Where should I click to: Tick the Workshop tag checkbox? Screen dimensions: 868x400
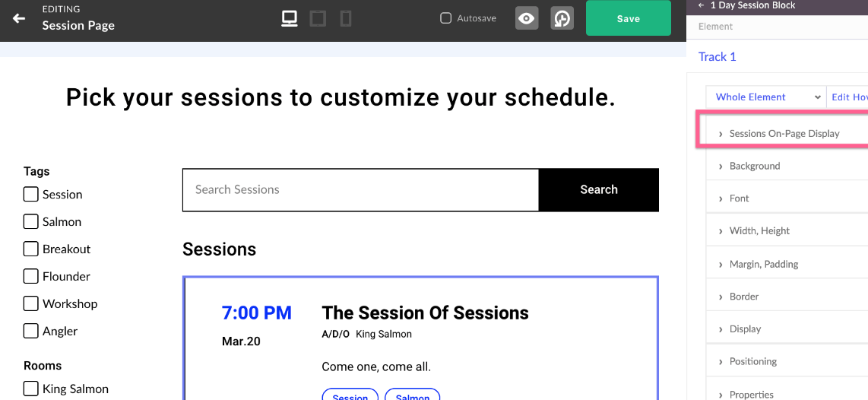click(x=31, y=303)
